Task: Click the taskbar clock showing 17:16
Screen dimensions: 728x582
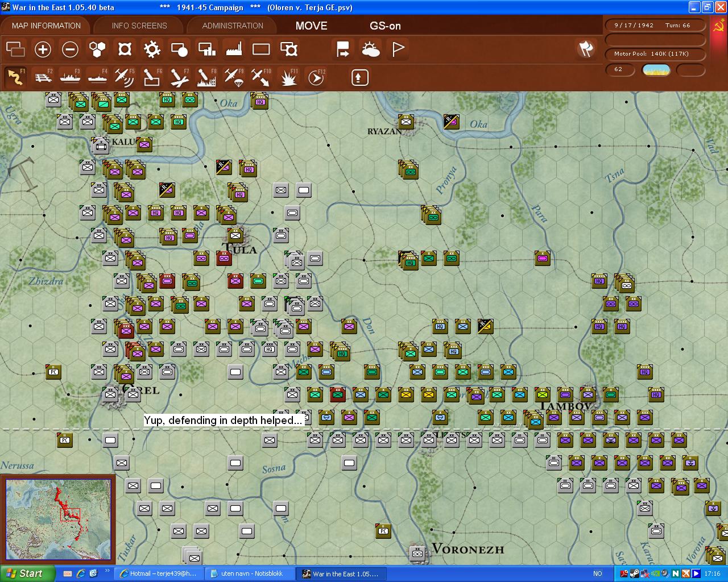Action: (x=712, y=574)
